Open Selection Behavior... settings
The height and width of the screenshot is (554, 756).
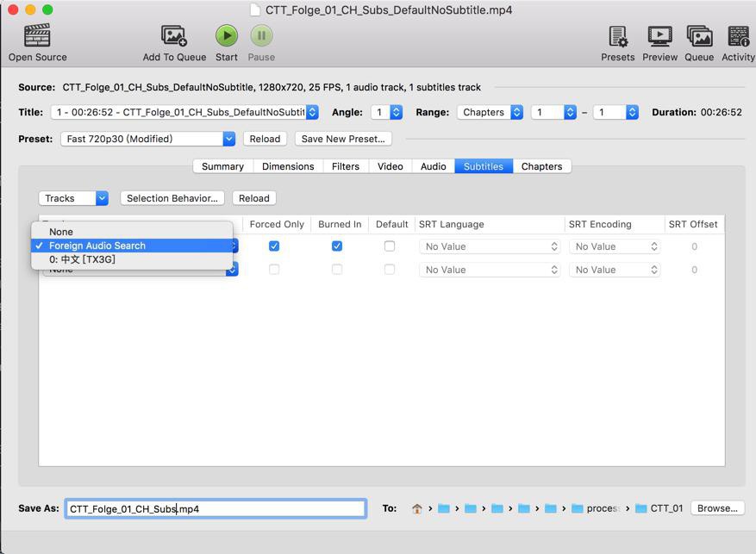pos(172,198)
